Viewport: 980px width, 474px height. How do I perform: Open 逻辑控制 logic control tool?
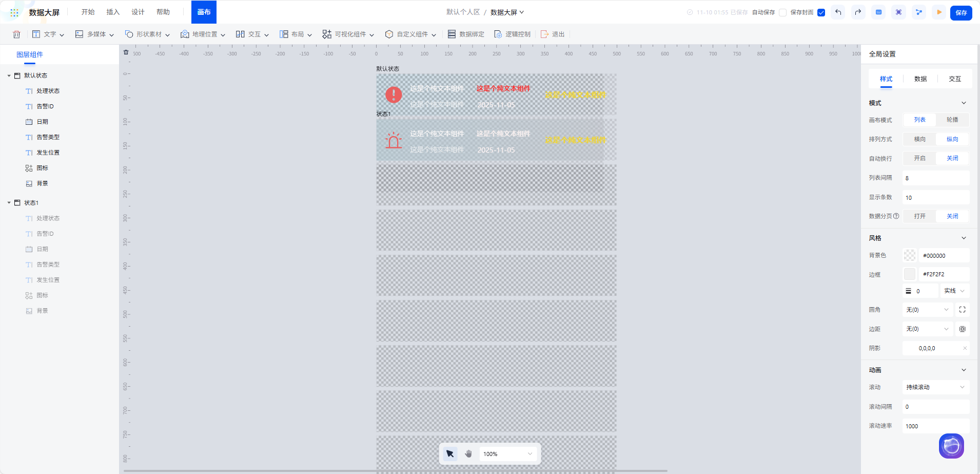512,34
